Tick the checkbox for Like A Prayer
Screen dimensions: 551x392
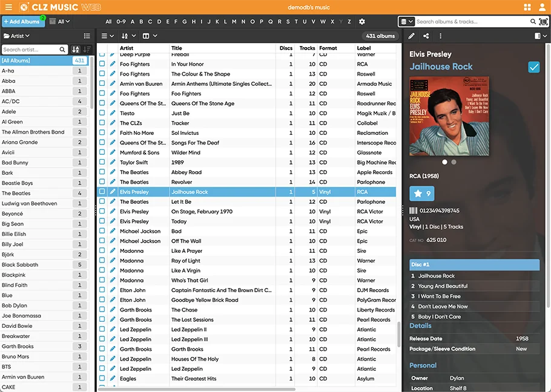pos(102,250)
